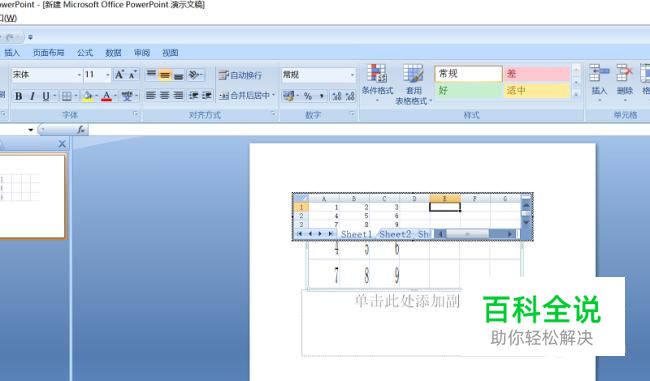
Task: Apply the 差 (bad) cell style
Action: click(537, 74)
